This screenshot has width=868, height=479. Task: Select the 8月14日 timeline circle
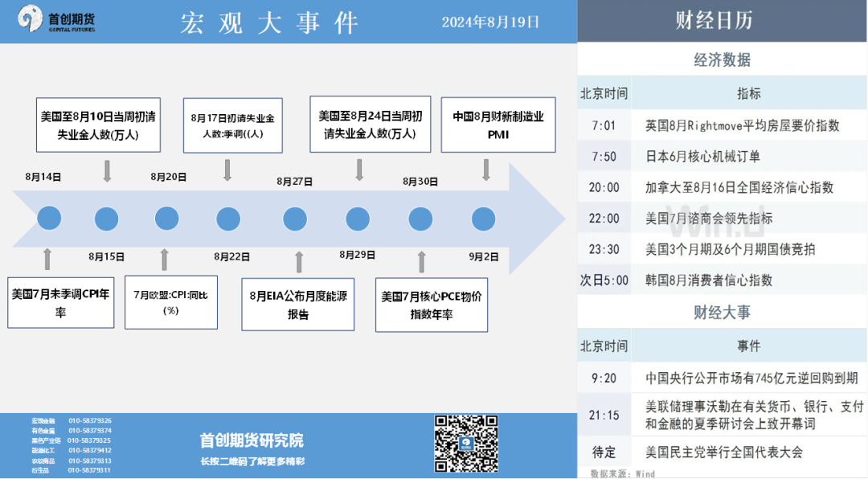coord(49,218)
